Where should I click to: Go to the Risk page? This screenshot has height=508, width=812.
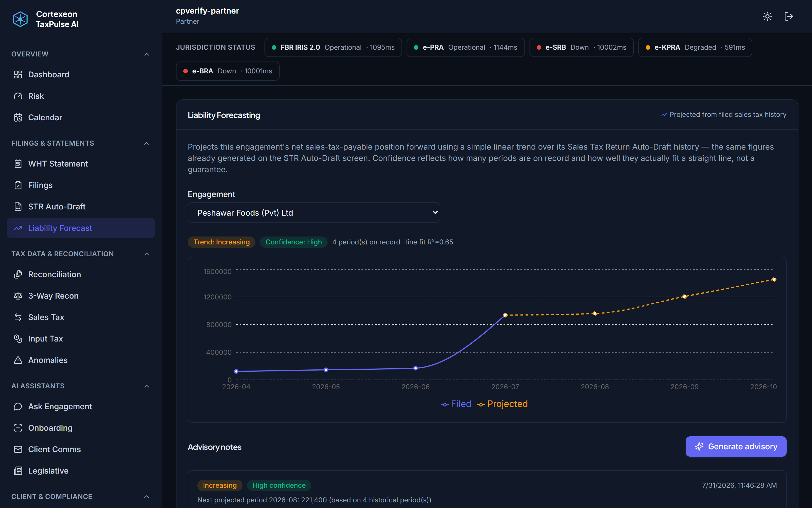[x=81, y=96]
